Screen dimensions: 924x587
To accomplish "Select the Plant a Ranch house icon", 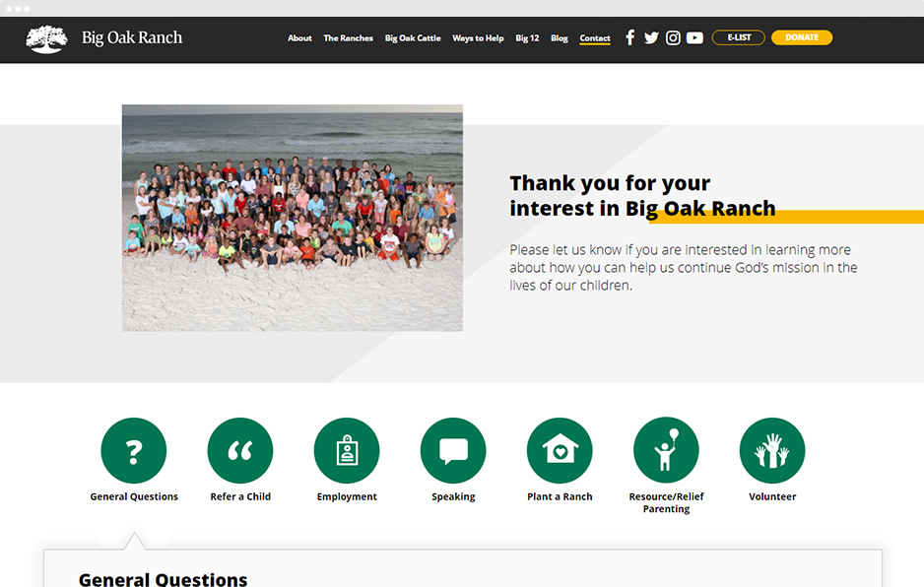I will click(560, 450).
